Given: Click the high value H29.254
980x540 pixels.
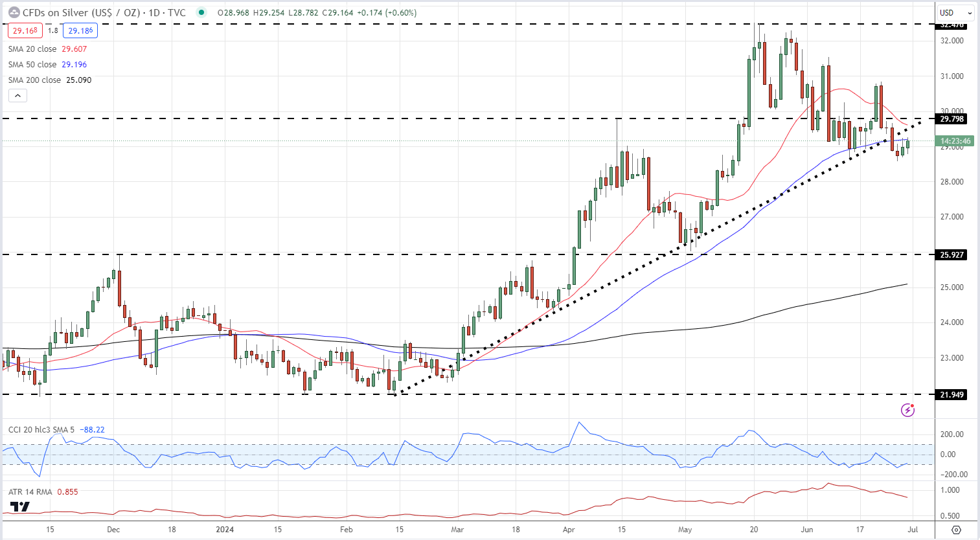Looking at the screenshot, I should pos(268,12).
